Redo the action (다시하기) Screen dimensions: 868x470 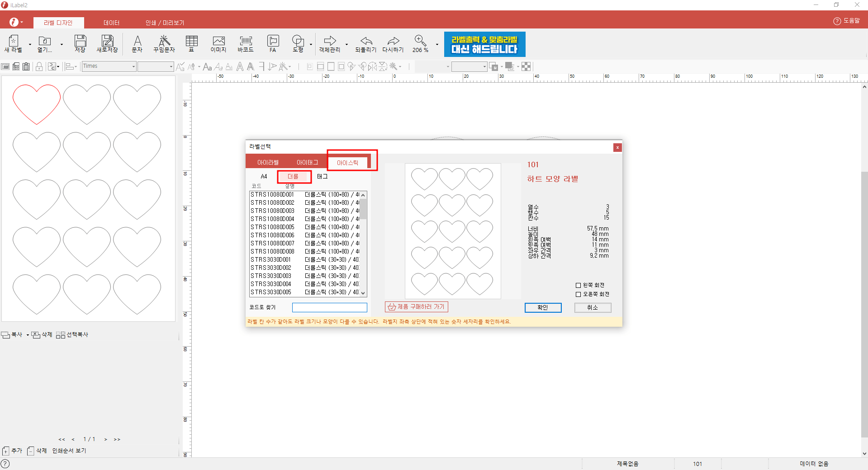pos(393,44)
